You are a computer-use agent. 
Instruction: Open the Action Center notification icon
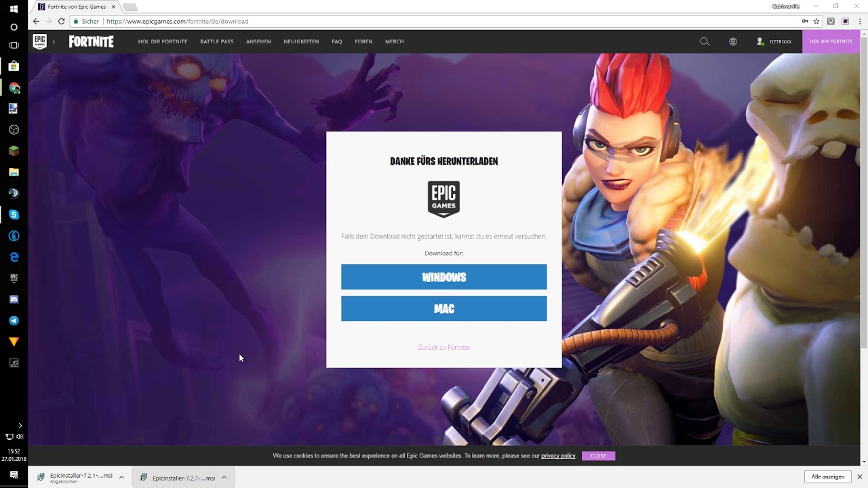pyautogui.click(x=14, y=476)
